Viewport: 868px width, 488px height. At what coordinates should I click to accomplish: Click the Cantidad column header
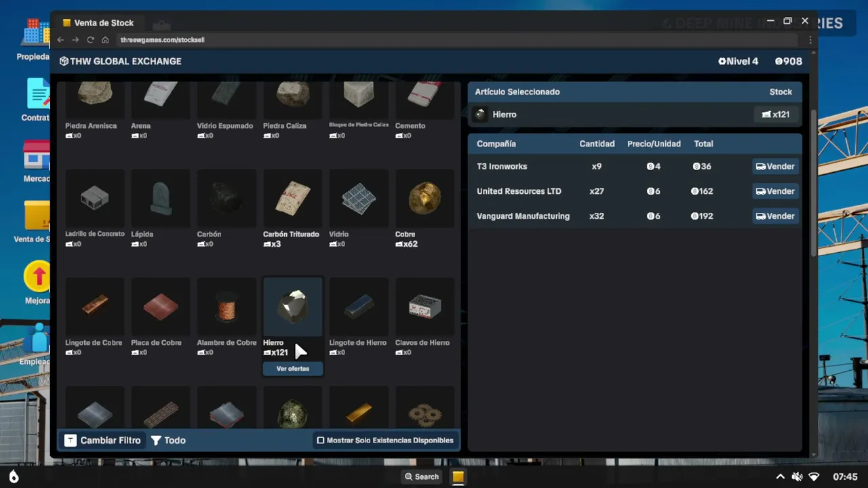click(x=597, y=144)
